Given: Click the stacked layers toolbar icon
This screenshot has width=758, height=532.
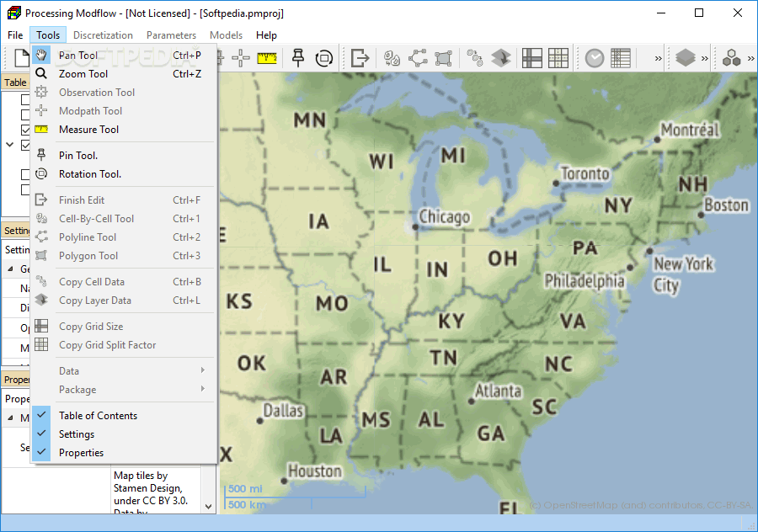Looking at the screenshot, I should coord(686,58).
